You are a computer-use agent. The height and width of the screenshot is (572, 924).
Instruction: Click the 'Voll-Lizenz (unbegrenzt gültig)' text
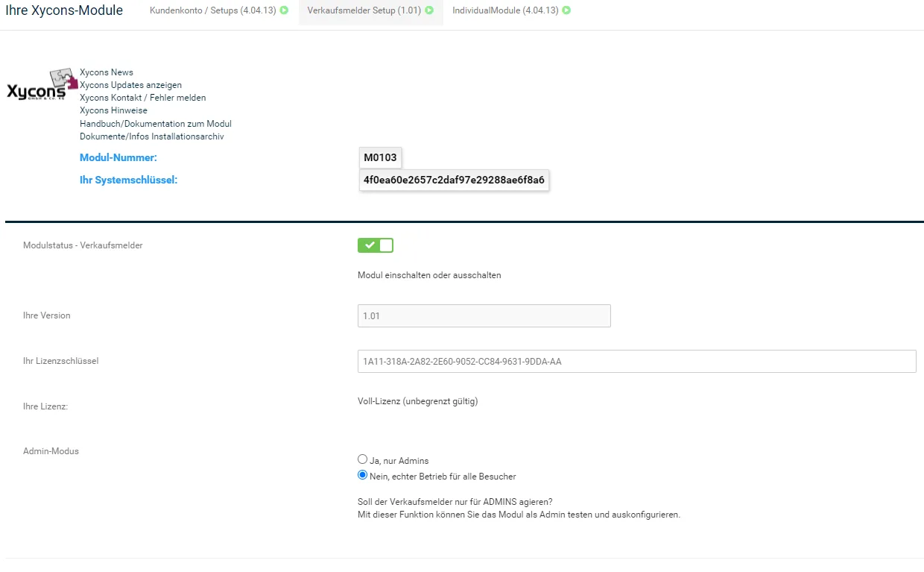(418, 401)
